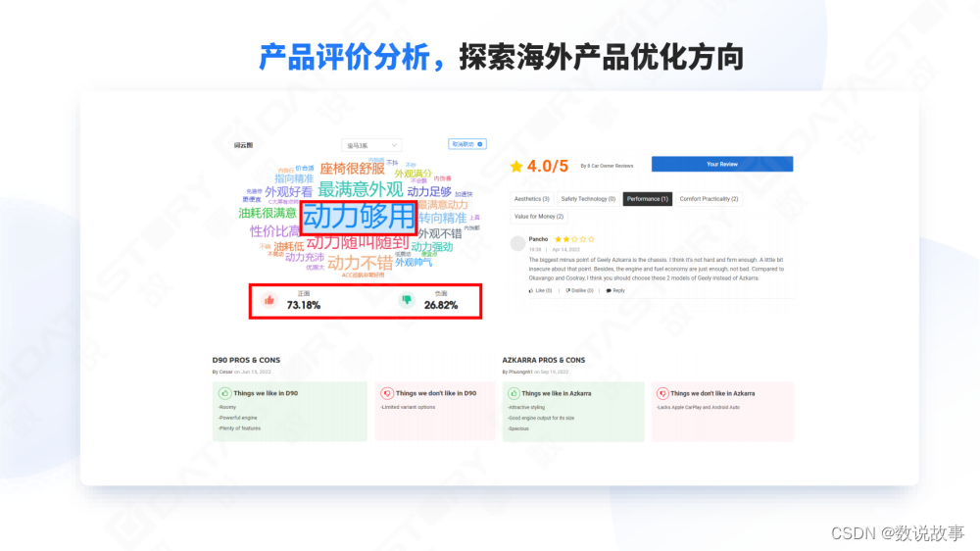Click author name Cesar under D90
The image size is (980, 551).
(x=225, y=373)
